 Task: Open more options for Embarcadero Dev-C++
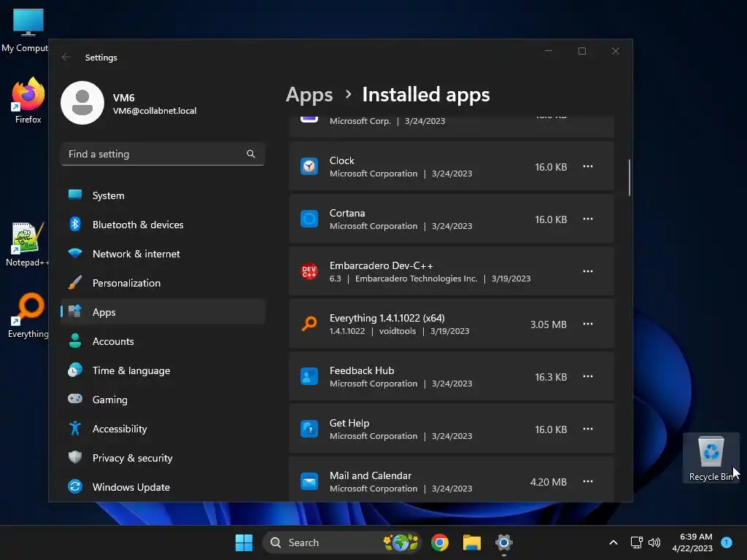point(588,271)
